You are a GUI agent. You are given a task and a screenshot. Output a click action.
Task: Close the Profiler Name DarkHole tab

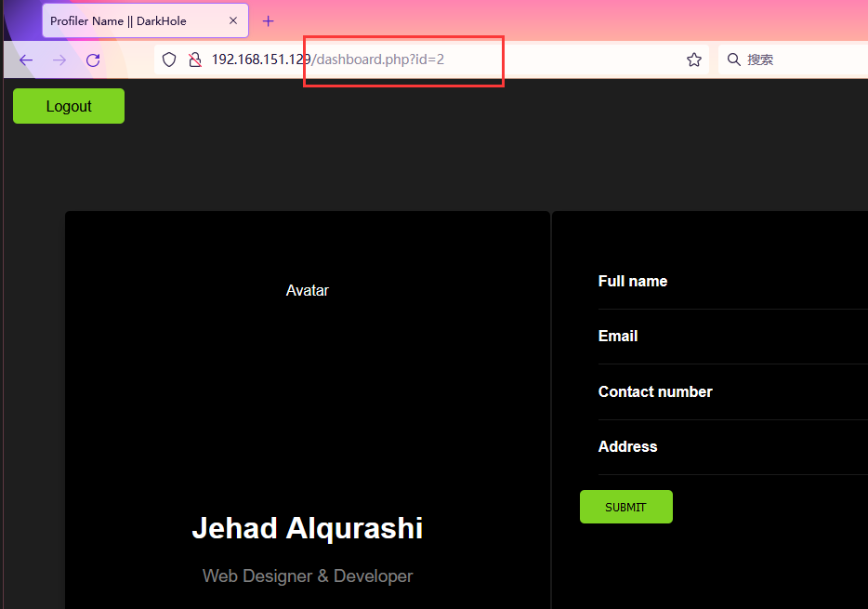pyautogui.click(x=233, y=20)
